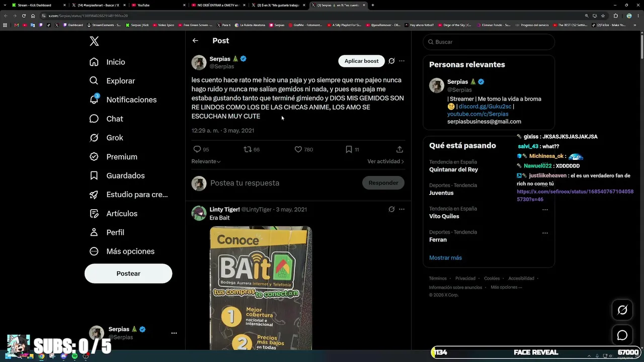Open Explorar search page
The image size is (644, 362).
coord(112,81)
